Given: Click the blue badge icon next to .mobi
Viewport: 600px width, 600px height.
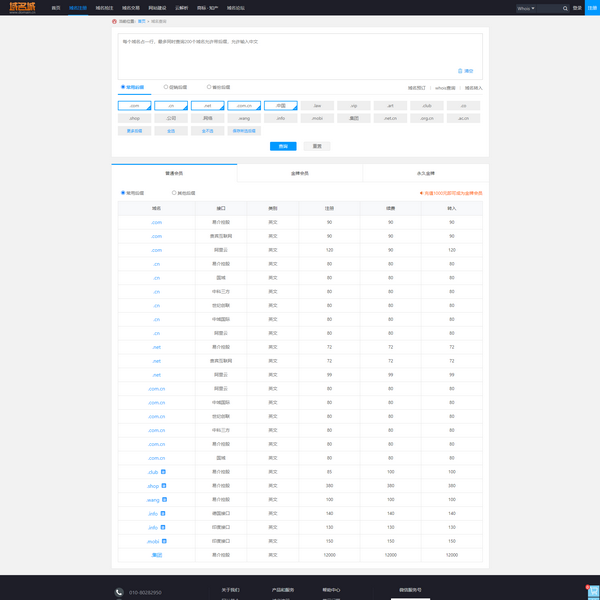Looking at the screenshot, I should tap(164, 540).
